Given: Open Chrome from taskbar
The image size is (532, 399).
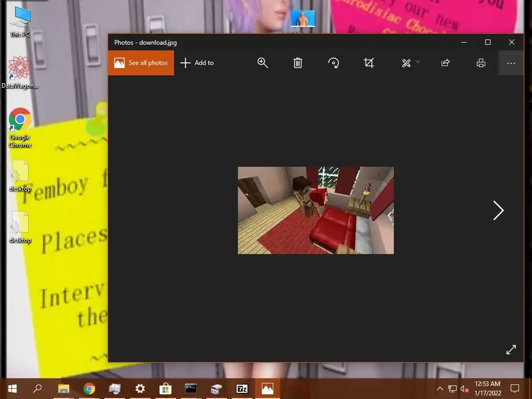Looking at the screenshot, I should pyautogui.click(x=89, y=389).
